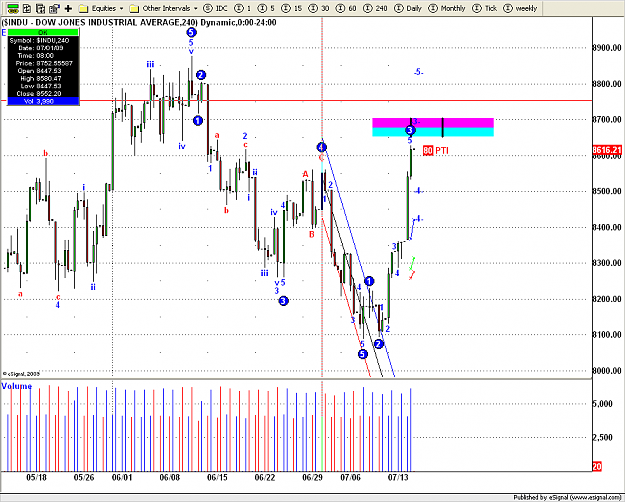The width and height of the screenshot is (625, 502).
Task: Click the second toolbar icon, the chart-with-arrows one
Action: point(27,8)
